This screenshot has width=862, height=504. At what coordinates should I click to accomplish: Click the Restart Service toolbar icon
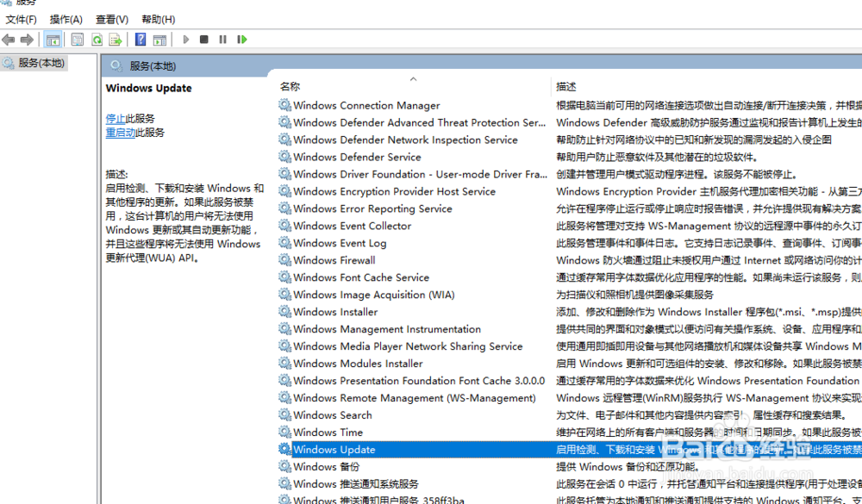(x=242, y=40)
